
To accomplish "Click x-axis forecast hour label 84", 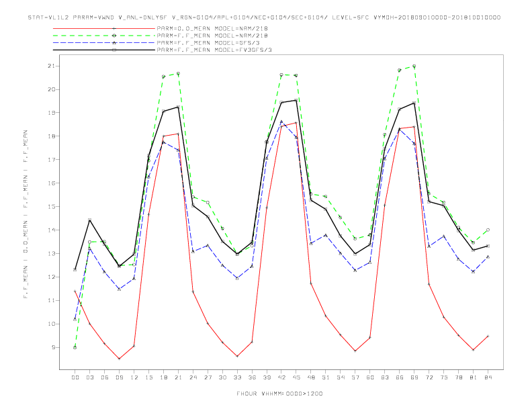I will click(488, 377).
